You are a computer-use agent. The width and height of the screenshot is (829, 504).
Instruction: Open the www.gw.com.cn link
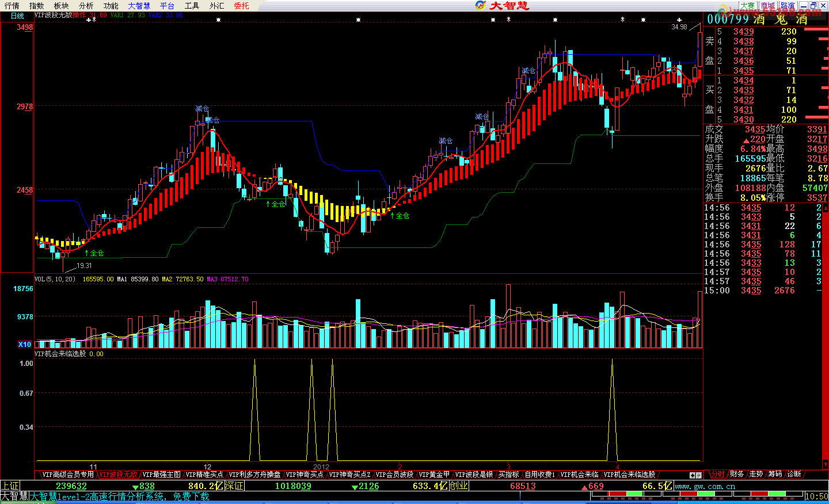[705, 486]
